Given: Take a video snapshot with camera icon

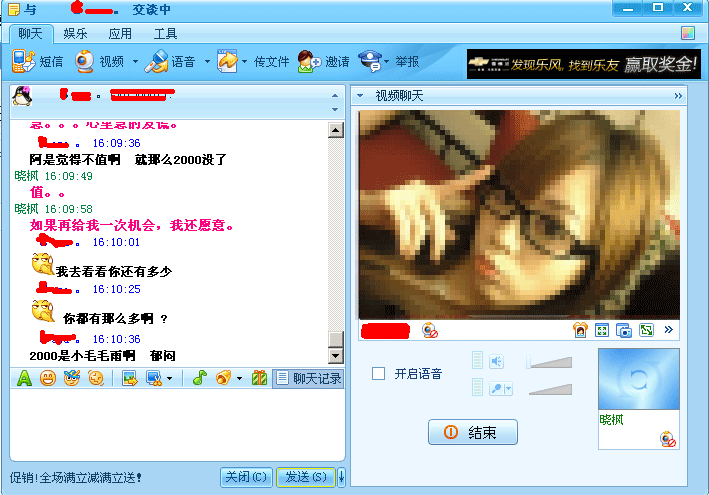Looking at the screenshot, I should click(623, 330).
